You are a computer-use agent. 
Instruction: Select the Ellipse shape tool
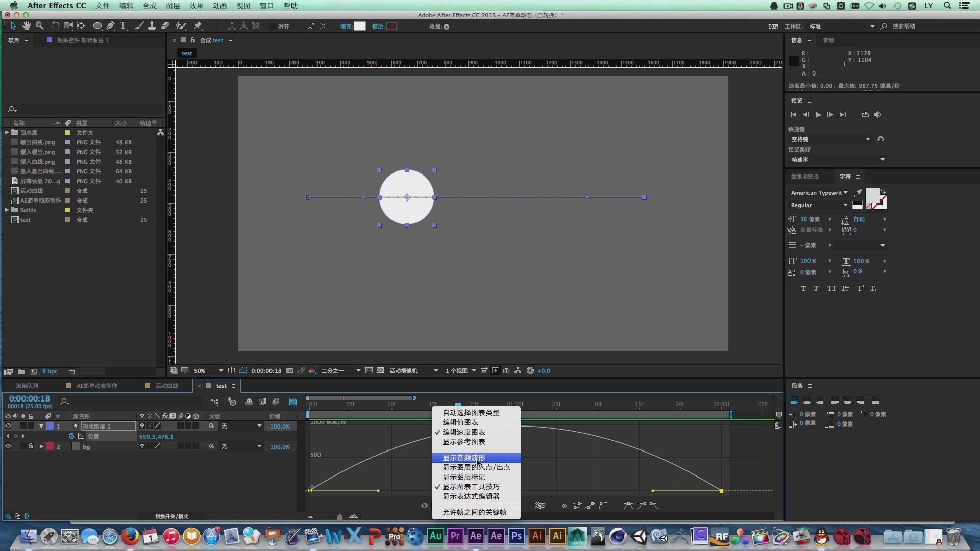97,26
